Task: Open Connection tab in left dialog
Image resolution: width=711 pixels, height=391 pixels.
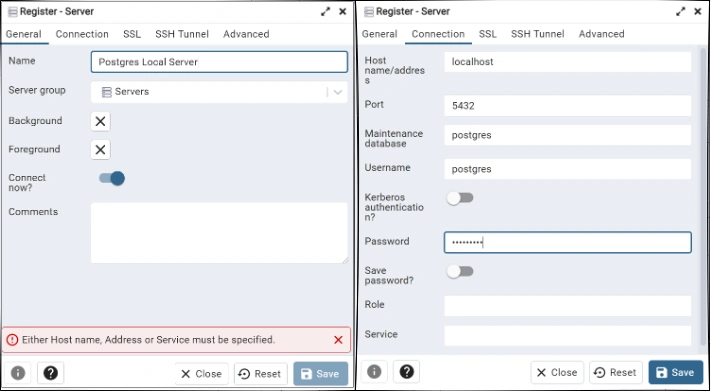Action: [82, 34]
